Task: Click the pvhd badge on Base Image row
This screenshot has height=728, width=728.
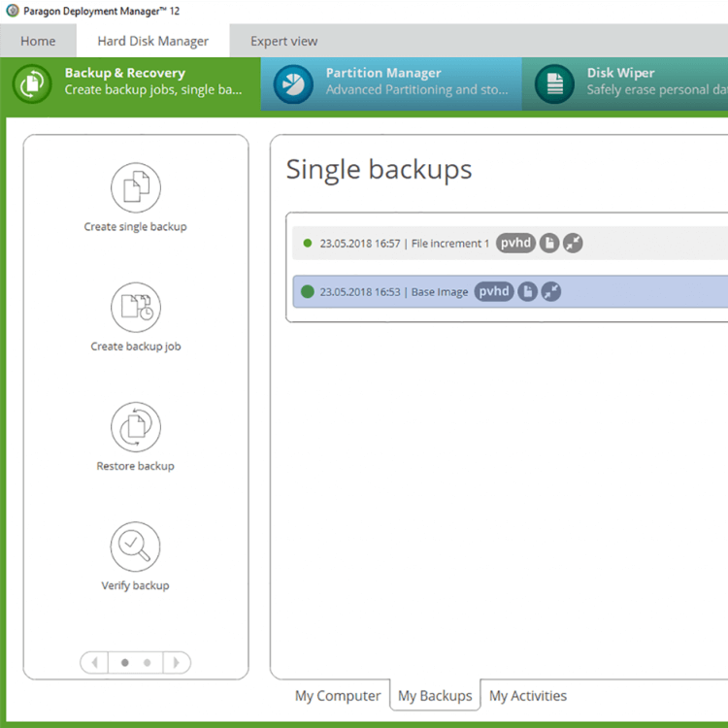Action: click(494, 291)
